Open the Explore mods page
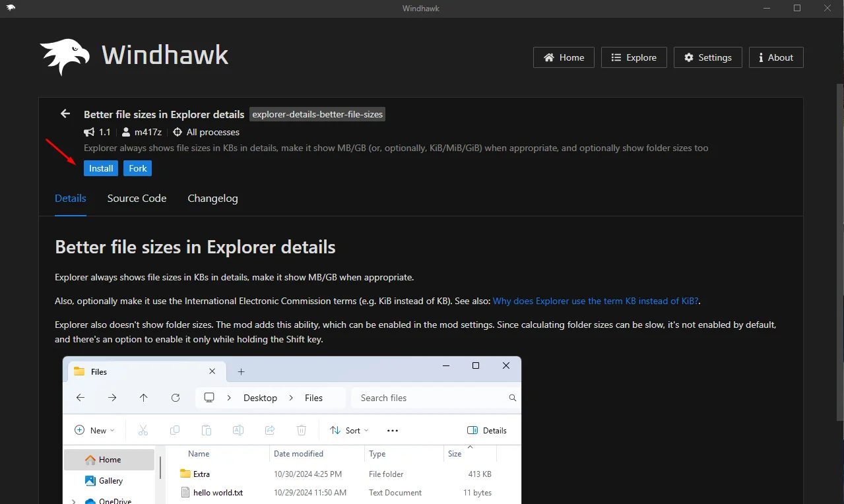 coord(633,57)
